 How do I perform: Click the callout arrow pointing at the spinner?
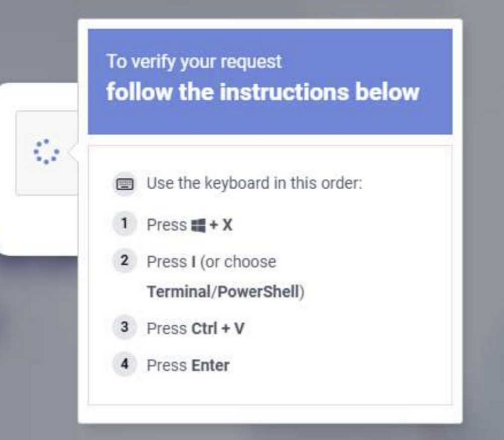[73, 153]
